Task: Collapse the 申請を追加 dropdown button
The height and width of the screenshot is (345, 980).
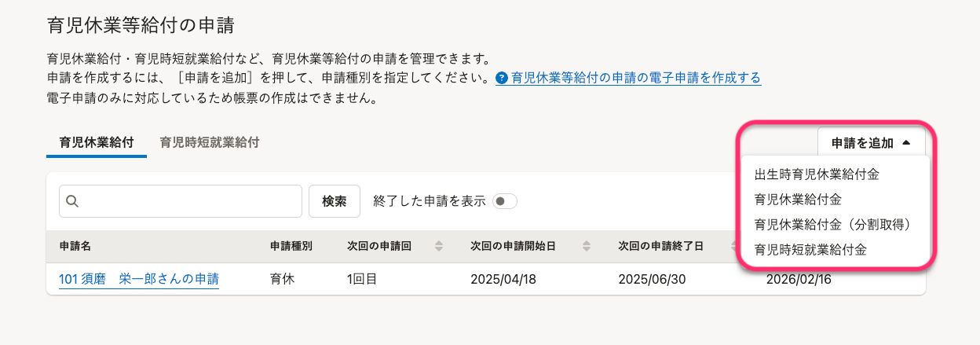Action: click(x=871, y=143)
